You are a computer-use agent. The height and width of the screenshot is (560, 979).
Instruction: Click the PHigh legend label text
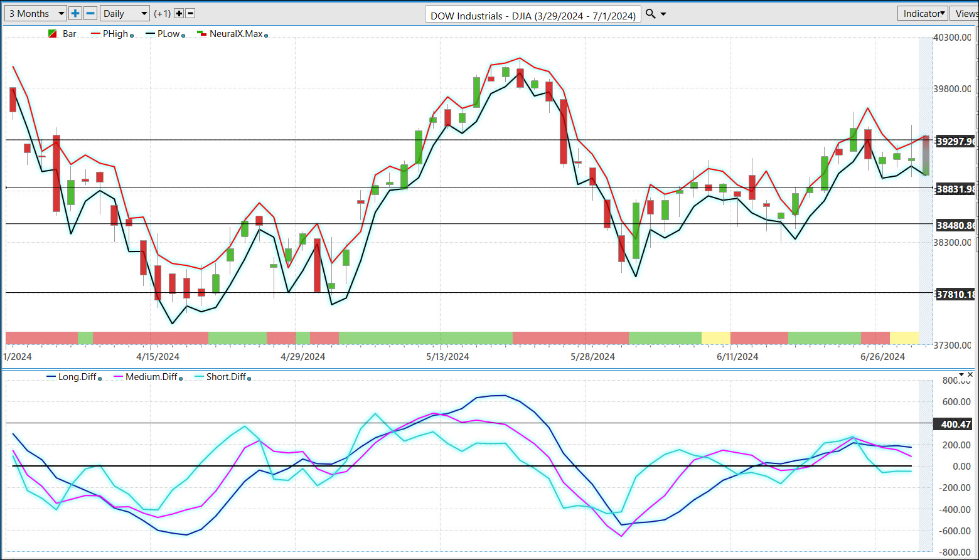(115, 34)
